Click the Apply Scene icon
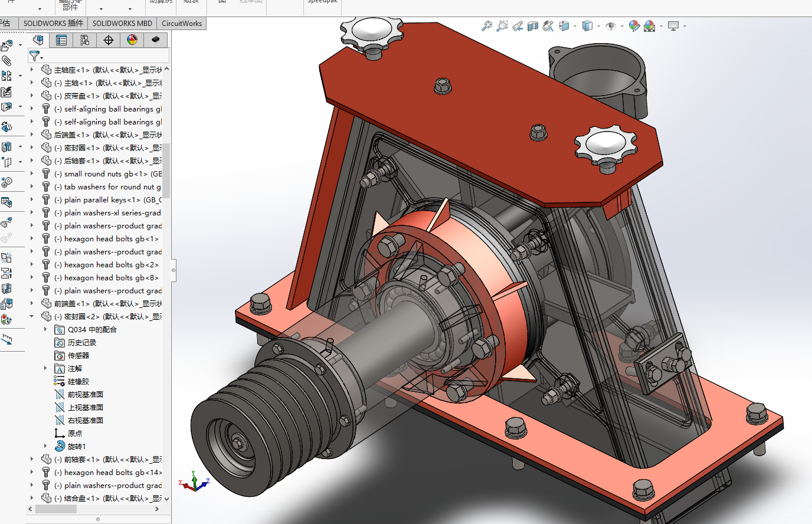The height and width of the screenshot is (524, 812). (x=649, y=26)
